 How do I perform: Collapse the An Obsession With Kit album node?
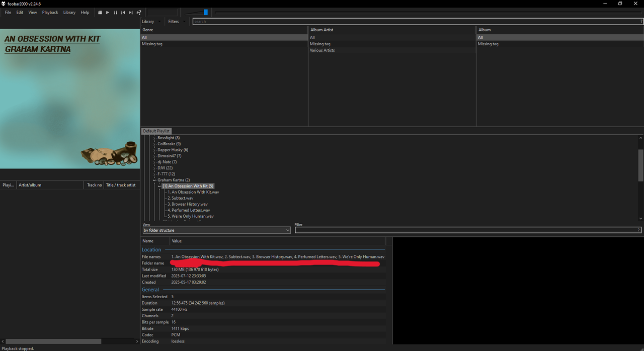click(159, 186)
